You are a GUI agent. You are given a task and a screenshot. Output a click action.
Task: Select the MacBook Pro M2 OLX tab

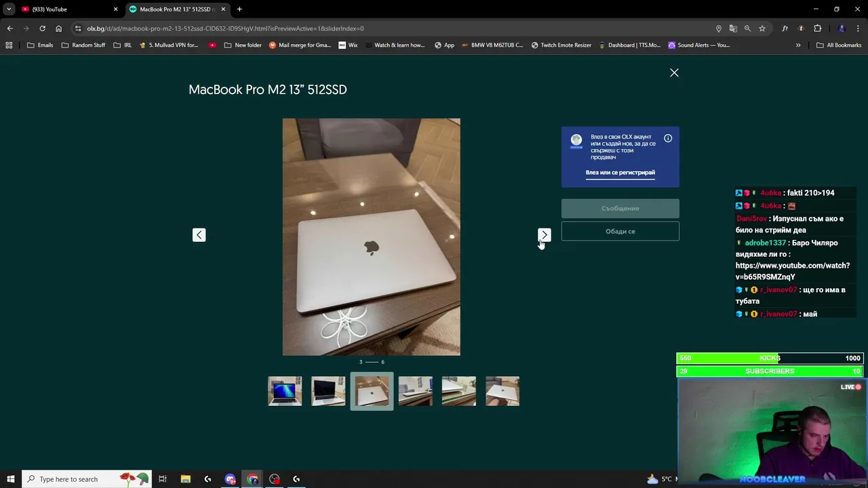[178, 9]
